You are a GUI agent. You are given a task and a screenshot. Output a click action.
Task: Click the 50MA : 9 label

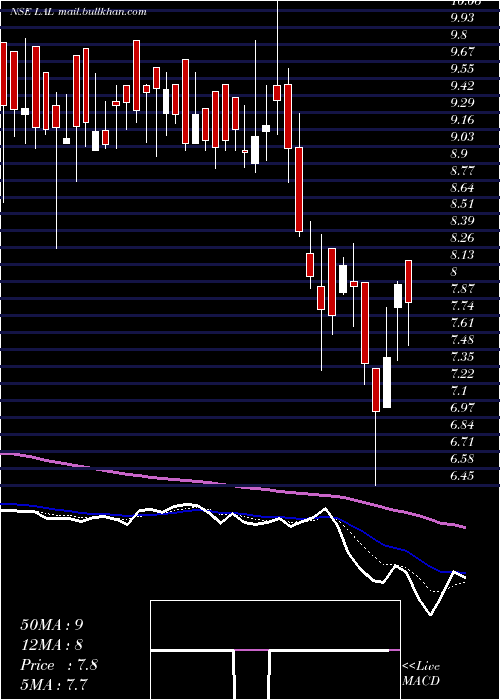(52, 624)
